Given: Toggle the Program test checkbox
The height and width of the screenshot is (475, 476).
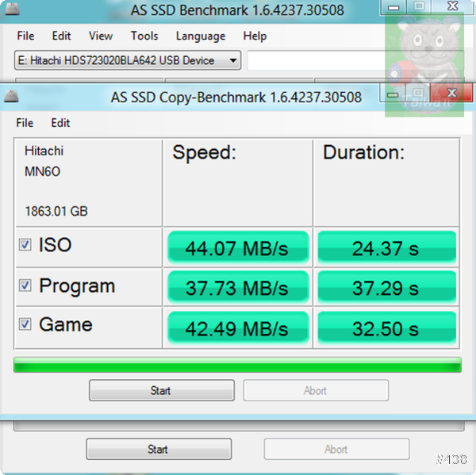Looking at the screenshot, I should point(25,285).
